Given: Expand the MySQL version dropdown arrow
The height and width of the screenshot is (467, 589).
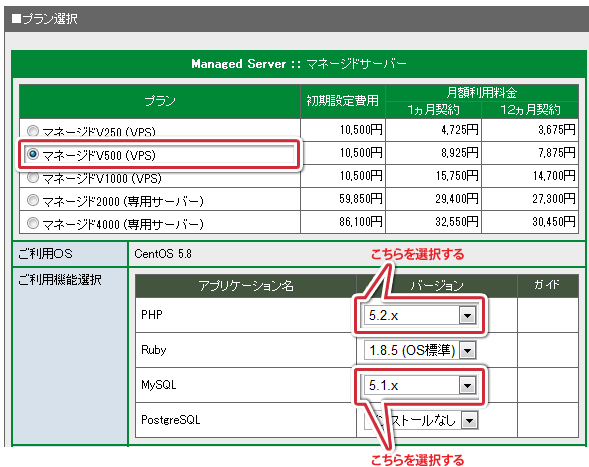Looking at the screenshot, I should click(x=467, y=385).
